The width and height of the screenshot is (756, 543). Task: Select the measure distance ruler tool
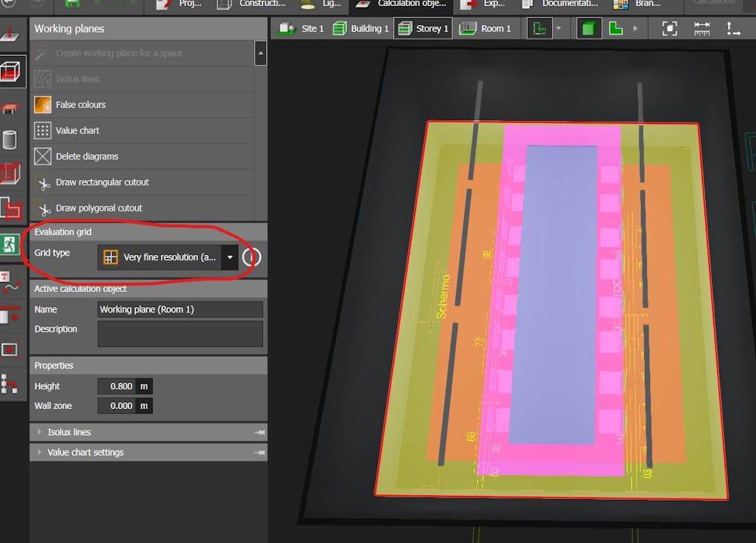tap(702, 29)
